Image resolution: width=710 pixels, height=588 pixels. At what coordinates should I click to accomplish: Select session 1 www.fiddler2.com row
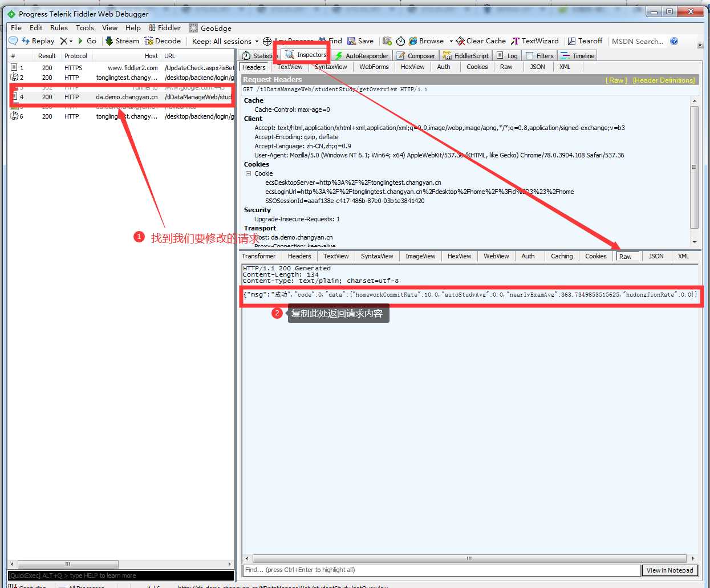point(122,68)
